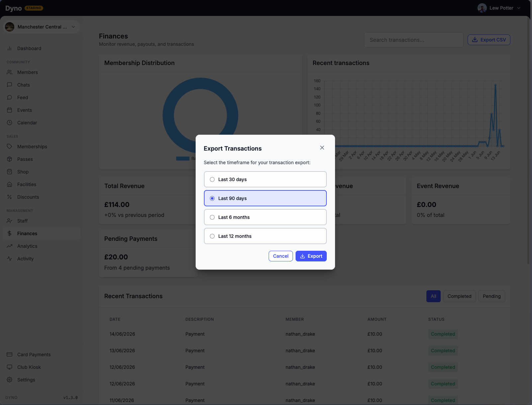
Task: Click the Shop bag icon
Action: click(x=10, y=172)
